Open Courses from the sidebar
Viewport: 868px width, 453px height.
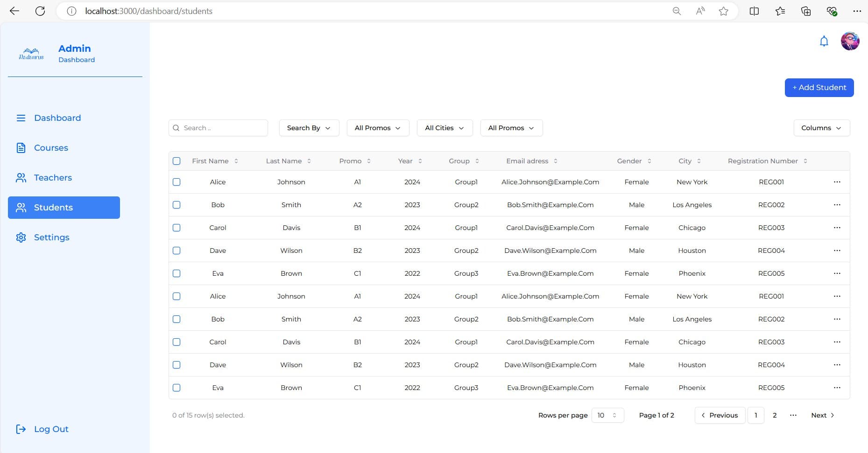tap(51, 148)
